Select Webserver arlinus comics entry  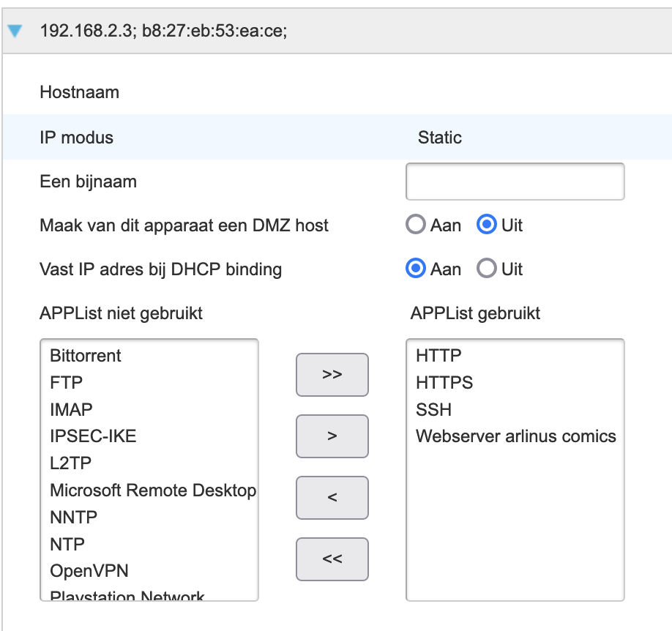[x=515, y=436]
